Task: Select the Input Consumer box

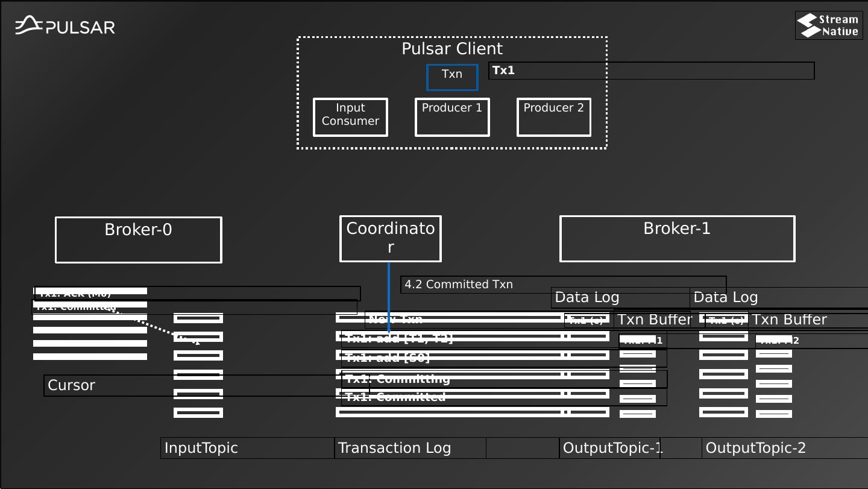Action: pyautogui.click(x=350, y=117)
